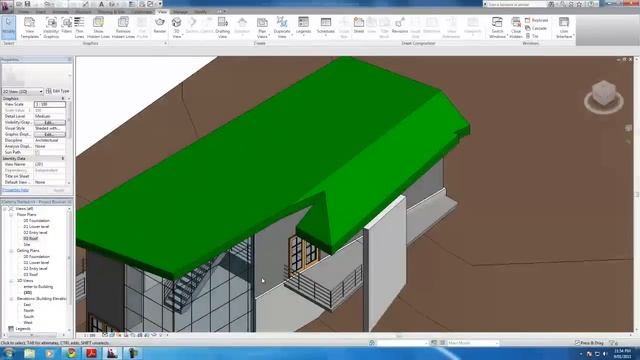Open the Detail Level Medium dropdown

[49, 116]
